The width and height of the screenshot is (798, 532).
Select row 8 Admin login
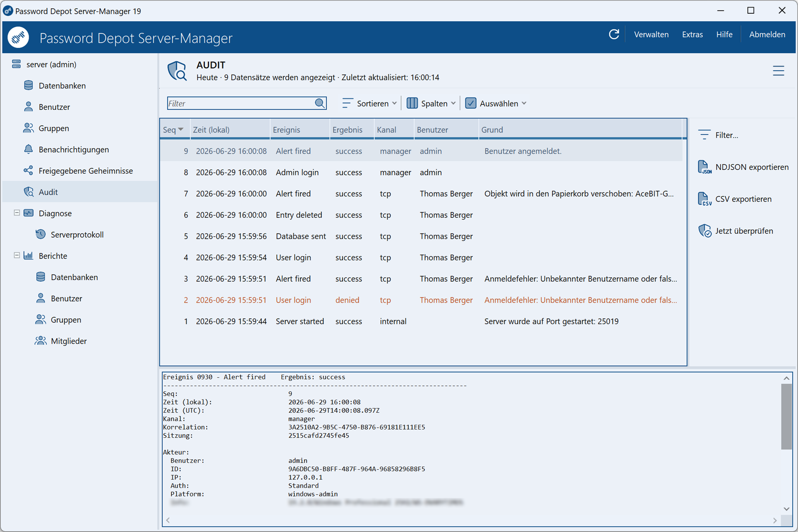[x=421, y=172]
